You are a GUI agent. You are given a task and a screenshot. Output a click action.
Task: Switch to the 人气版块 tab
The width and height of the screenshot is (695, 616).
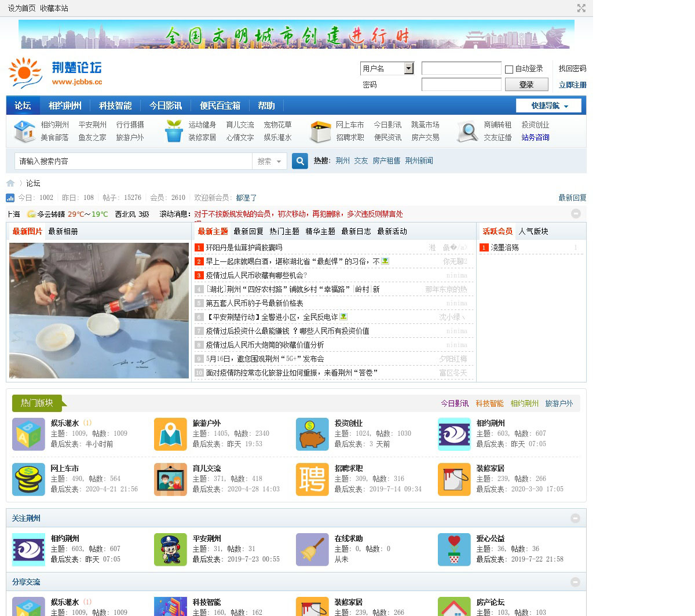coord(533,231)
